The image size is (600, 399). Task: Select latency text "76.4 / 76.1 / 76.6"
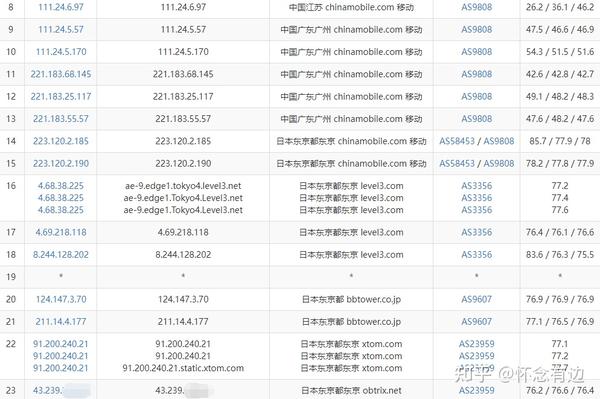560,232
